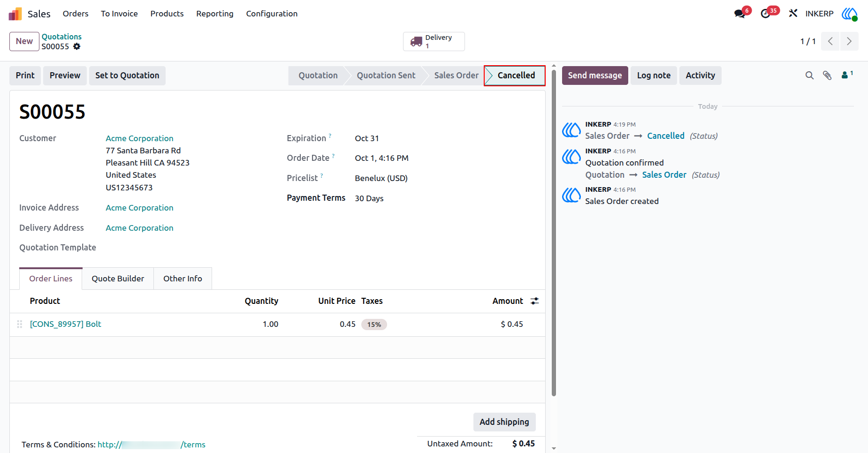This screenshot has height=453, width=868.
Task: Open the Configuration menu
Action: pyautogui.click(x=272, y=14)
